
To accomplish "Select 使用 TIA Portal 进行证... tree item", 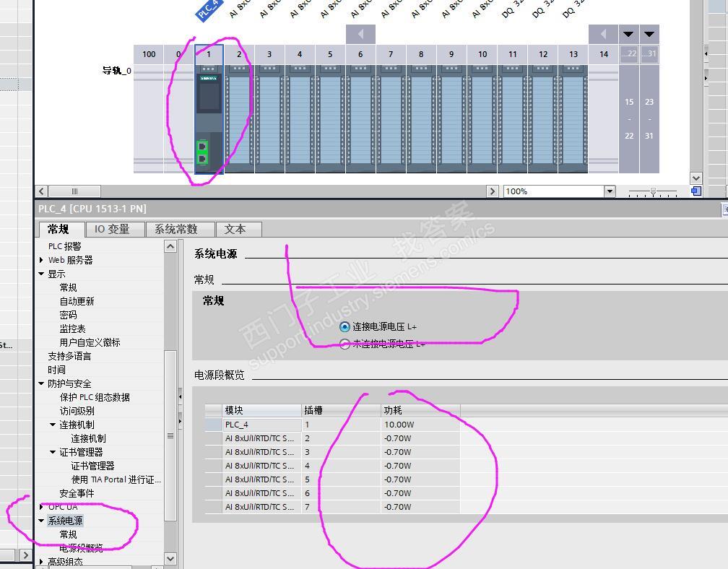I will click(116, 479).
